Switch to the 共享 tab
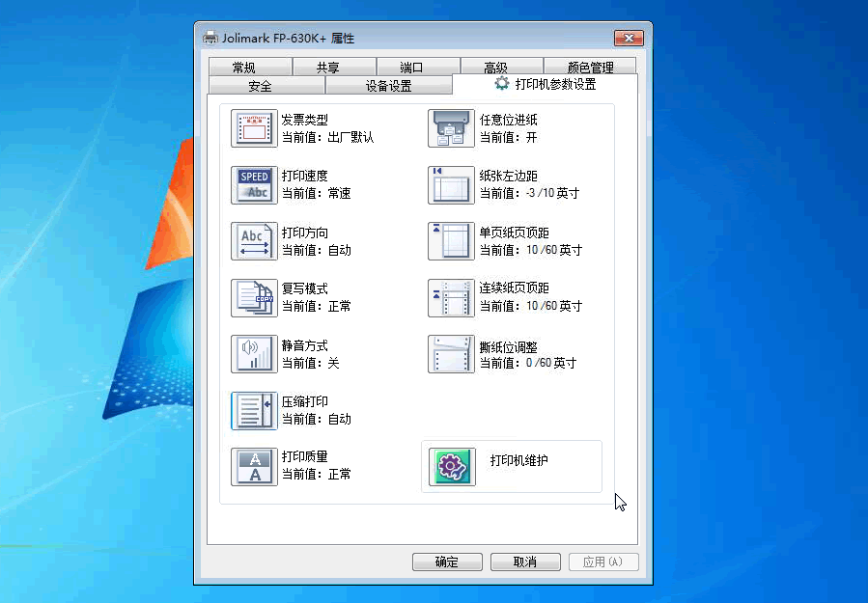868x603 pixels. pyautogui.click(x=334, y=67)
